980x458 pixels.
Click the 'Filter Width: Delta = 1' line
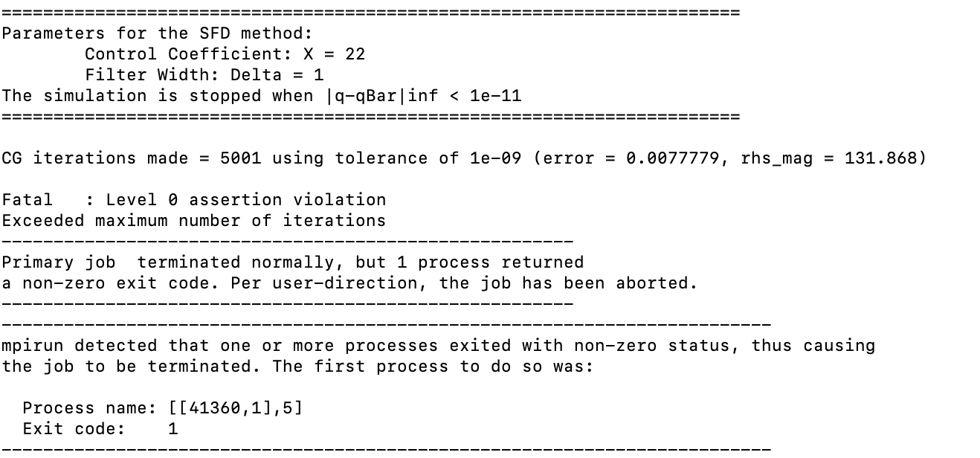(204, 75)
